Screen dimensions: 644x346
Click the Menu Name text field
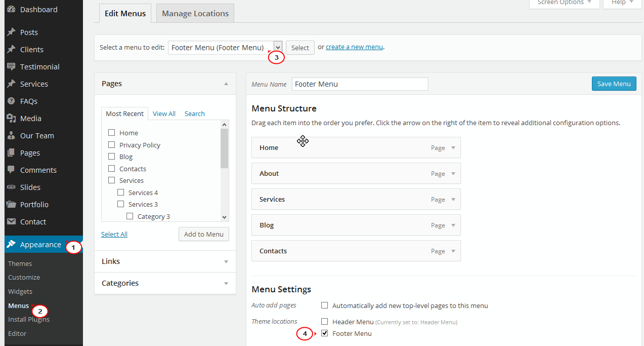360,84
